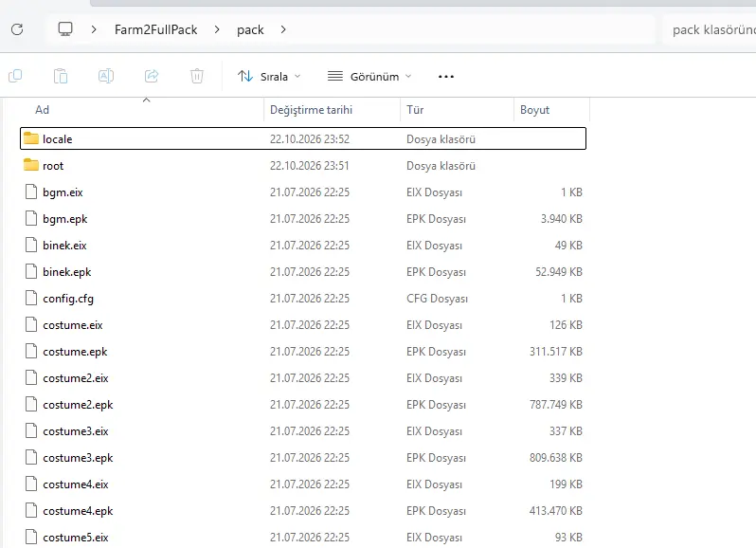Click the pack breadcrumb segment
The width and height of the screenshot is (756, 548).
tap(250, 30)
